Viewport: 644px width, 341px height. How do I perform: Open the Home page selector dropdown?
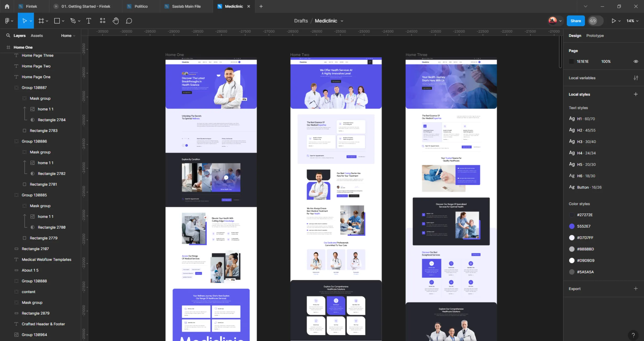point(68,35)
